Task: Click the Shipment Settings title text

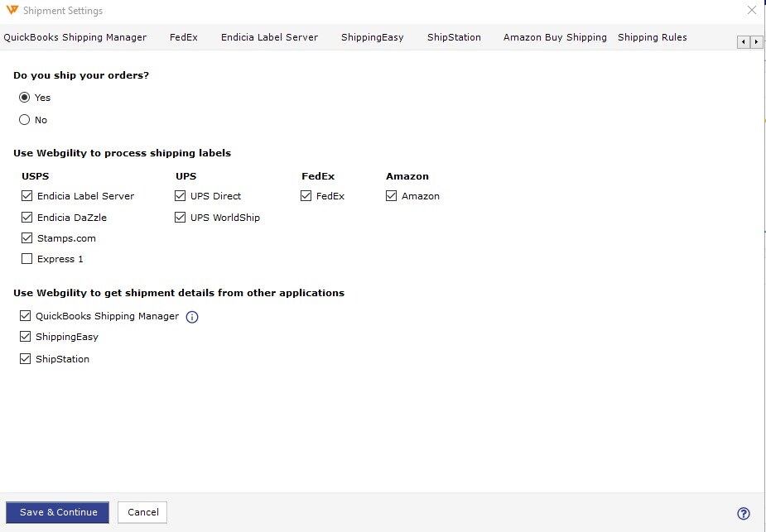Action: (63, 10)
